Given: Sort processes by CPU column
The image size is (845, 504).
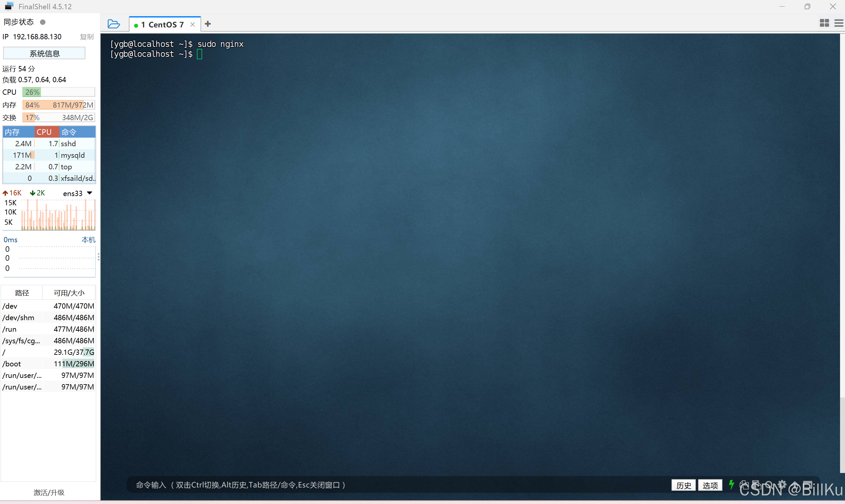Looking at the screenshot, I should click(47, 132).
